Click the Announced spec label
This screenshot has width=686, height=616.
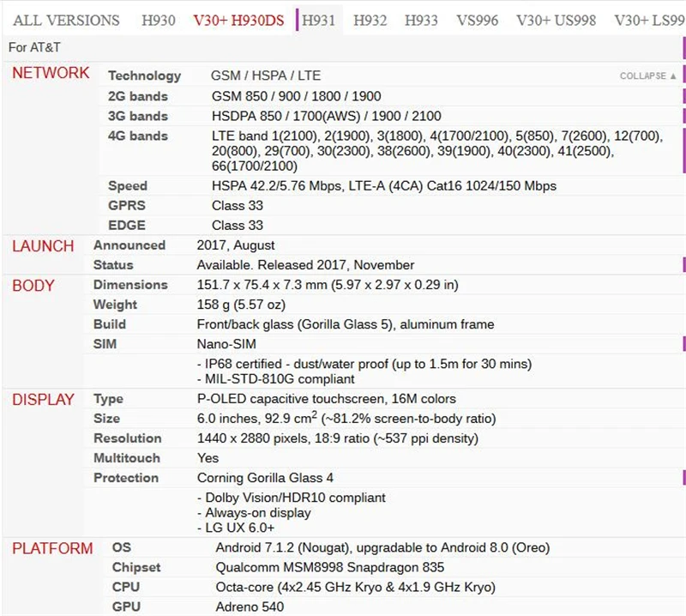tap(129, 245)
